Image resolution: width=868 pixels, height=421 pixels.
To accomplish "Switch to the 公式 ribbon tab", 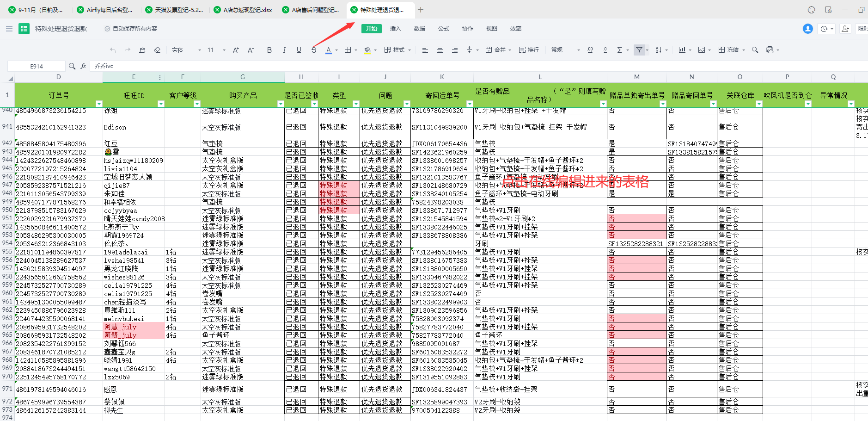I will coord(444,29).
